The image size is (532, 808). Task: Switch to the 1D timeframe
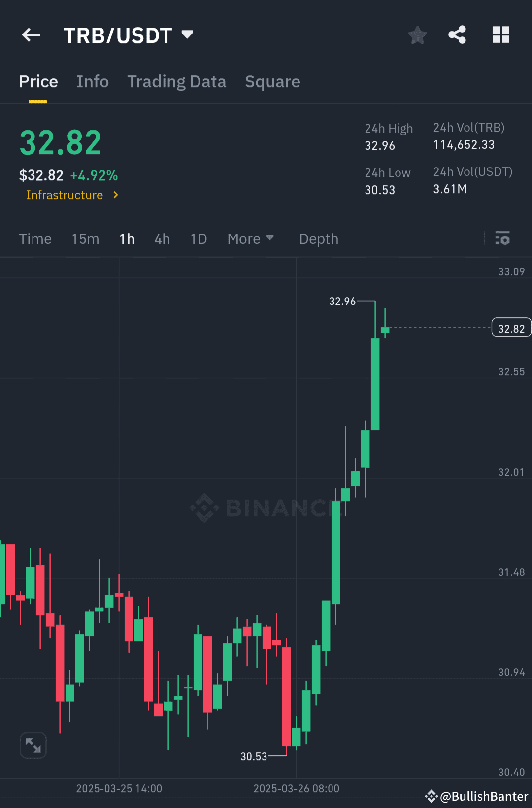(199, 238)
